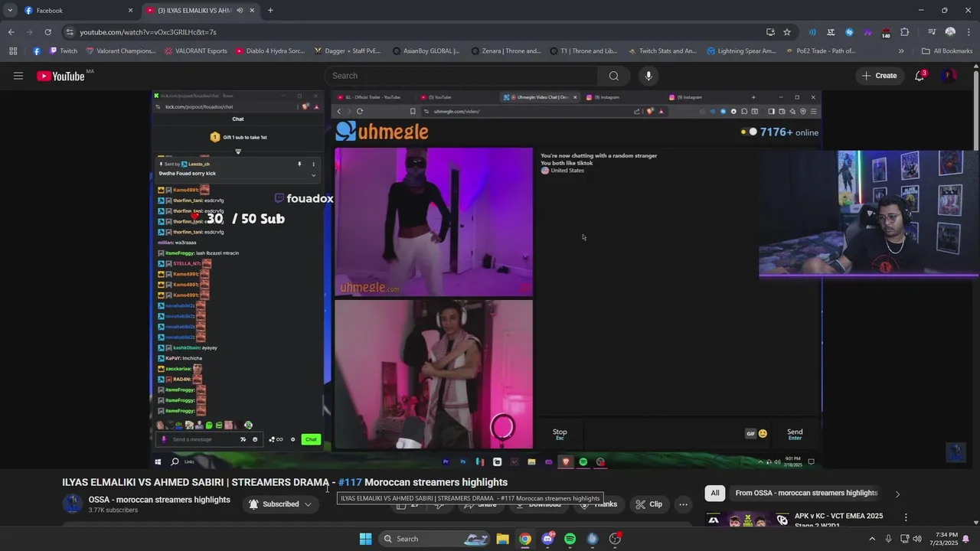Go to the YouTube home logo
980x551 pixels.
click(61, 76)
